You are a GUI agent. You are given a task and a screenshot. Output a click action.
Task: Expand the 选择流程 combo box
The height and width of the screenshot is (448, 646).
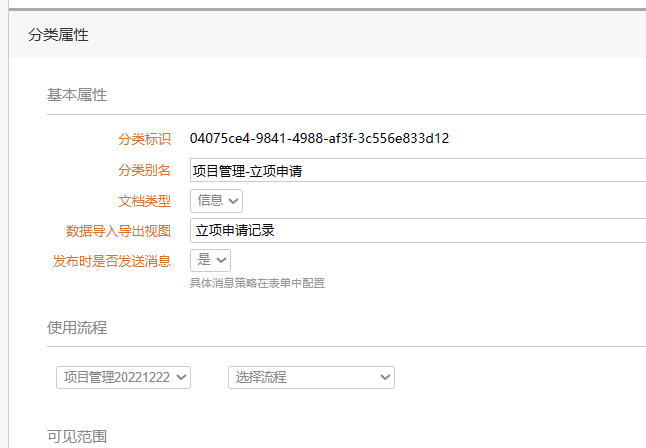(x=311, y=377)
